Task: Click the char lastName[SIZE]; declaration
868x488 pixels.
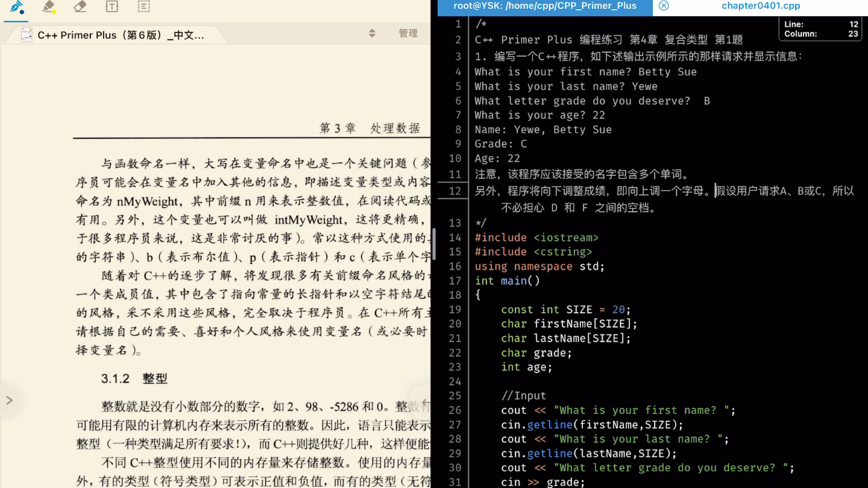Action: pos(566,339)
